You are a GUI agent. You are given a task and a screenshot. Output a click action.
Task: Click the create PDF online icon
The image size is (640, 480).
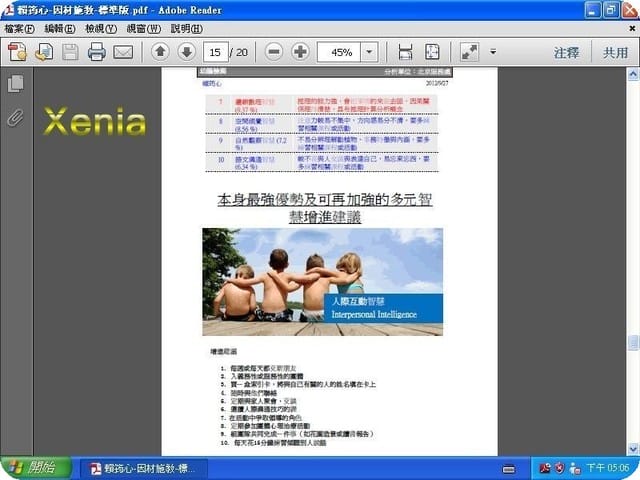click(x=17, y=52)
